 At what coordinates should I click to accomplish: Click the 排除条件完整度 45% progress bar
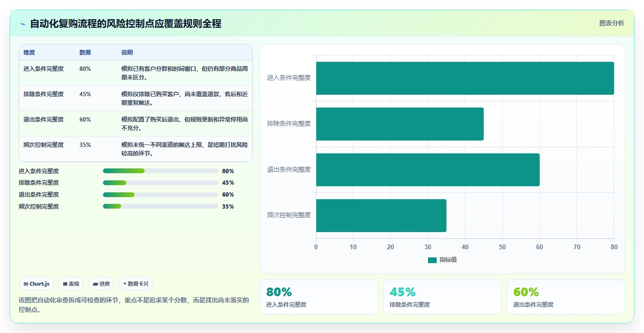point(160,183)
